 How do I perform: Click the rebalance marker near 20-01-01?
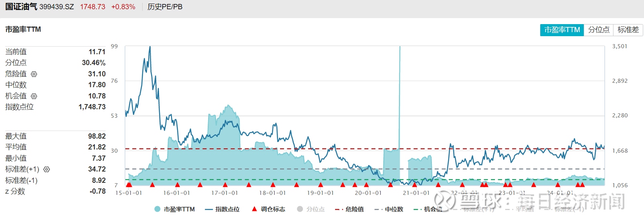(x=366, y=184)
